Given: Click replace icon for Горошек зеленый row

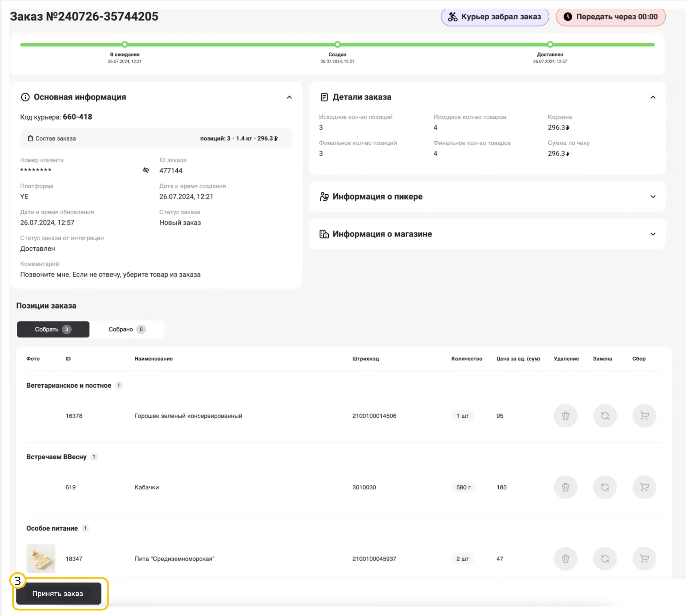Looking at the screenshot, I should point(605,416).
